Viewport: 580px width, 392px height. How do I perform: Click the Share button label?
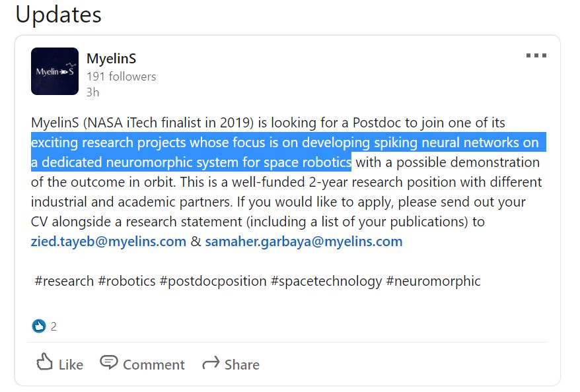click(242, 365)
